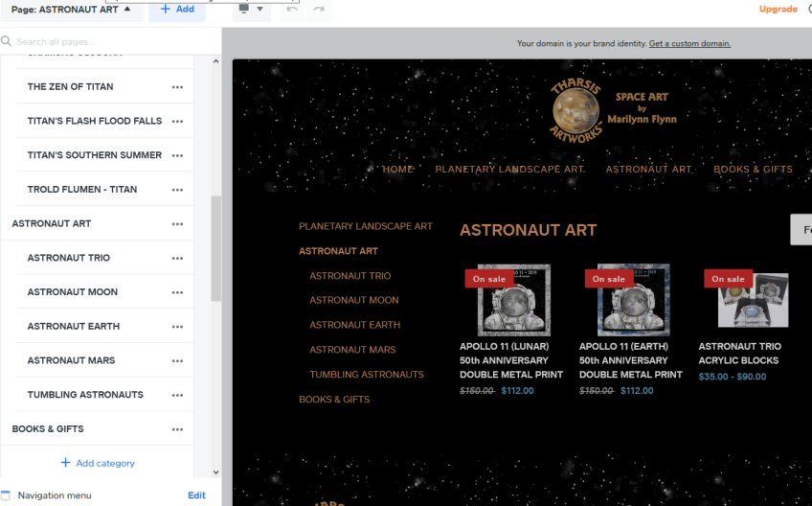Screen dimensions: 812x506
Task: Click the blue Add button in toolbar
Action: (177, 9)
